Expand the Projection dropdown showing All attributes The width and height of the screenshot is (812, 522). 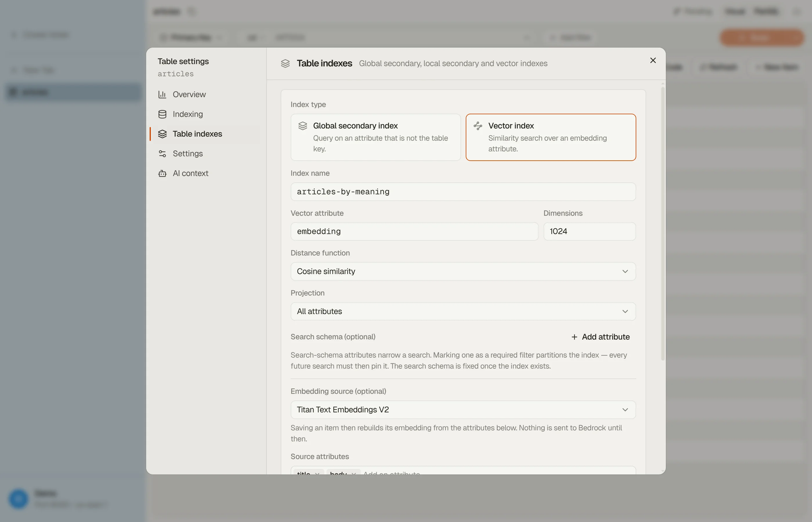click(x=463, y=311)
